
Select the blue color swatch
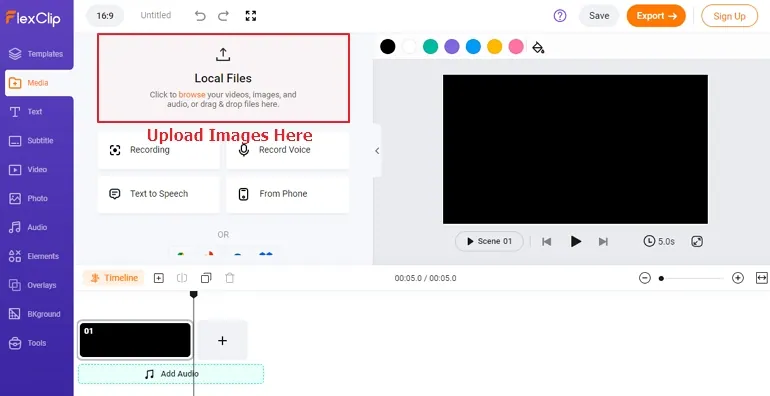pos(473,47)
